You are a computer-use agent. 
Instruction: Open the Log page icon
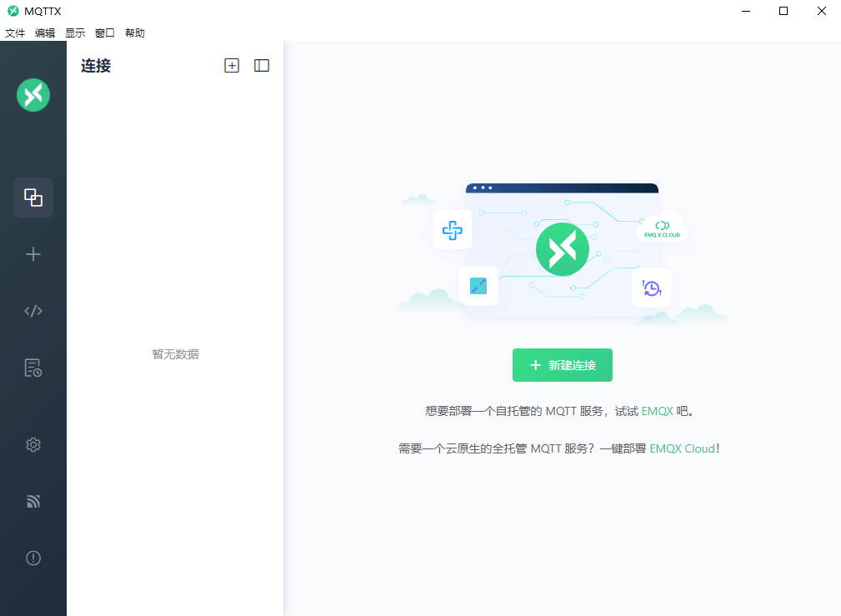point(33,368)
